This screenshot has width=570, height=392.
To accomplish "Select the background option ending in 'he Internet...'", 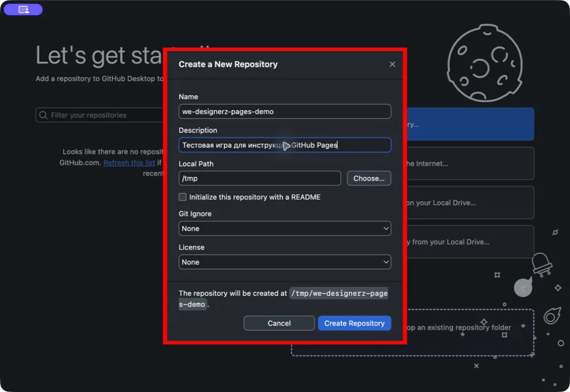I will [x=470, y=163].
